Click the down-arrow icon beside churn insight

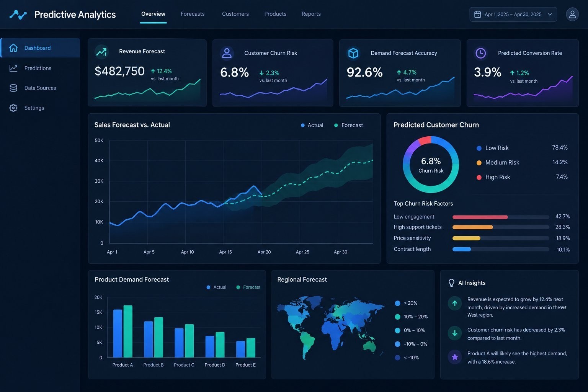[455, 333]
